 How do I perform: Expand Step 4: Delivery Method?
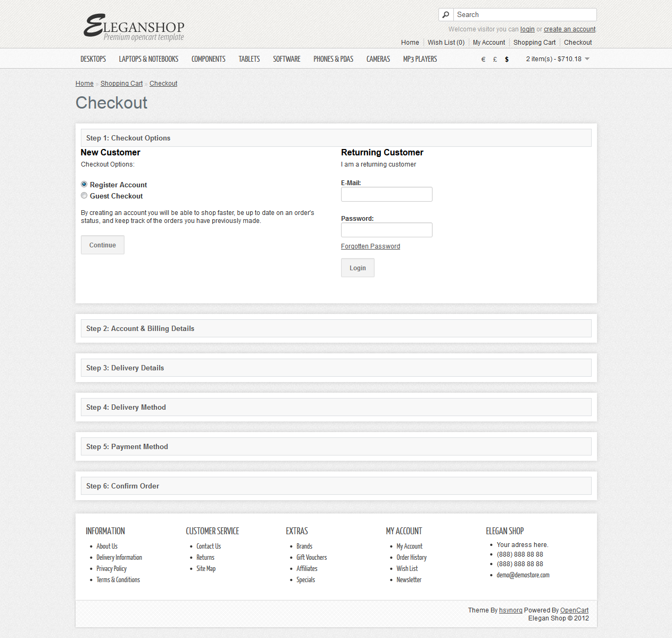tap(336, 407)
